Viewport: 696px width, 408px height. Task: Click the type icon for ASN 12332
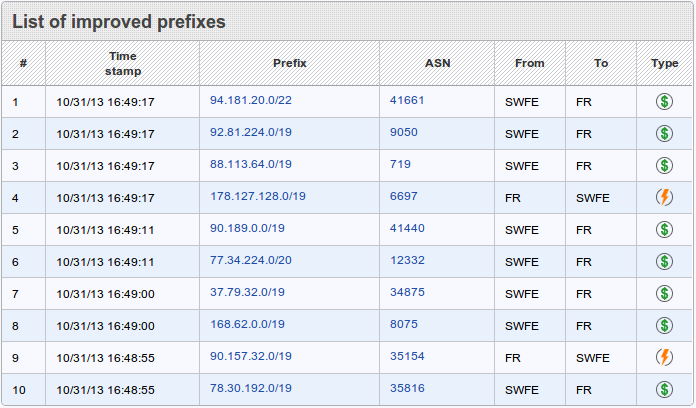click(x=664, y=261)
